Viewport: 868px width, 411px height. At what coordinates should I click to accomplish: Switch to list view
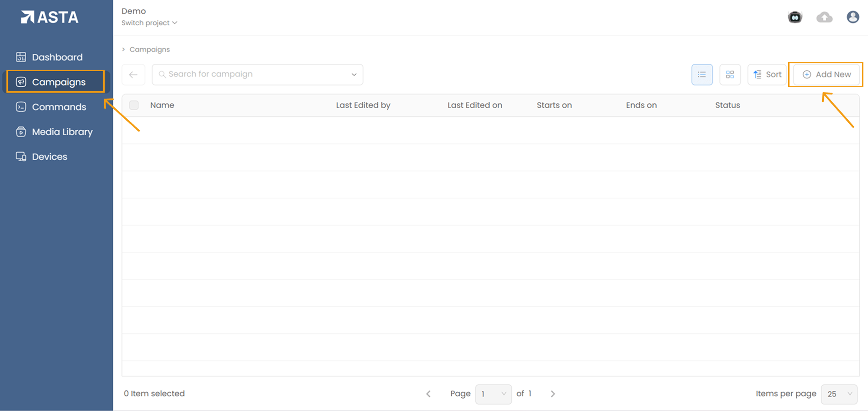(x=702, y=74)
